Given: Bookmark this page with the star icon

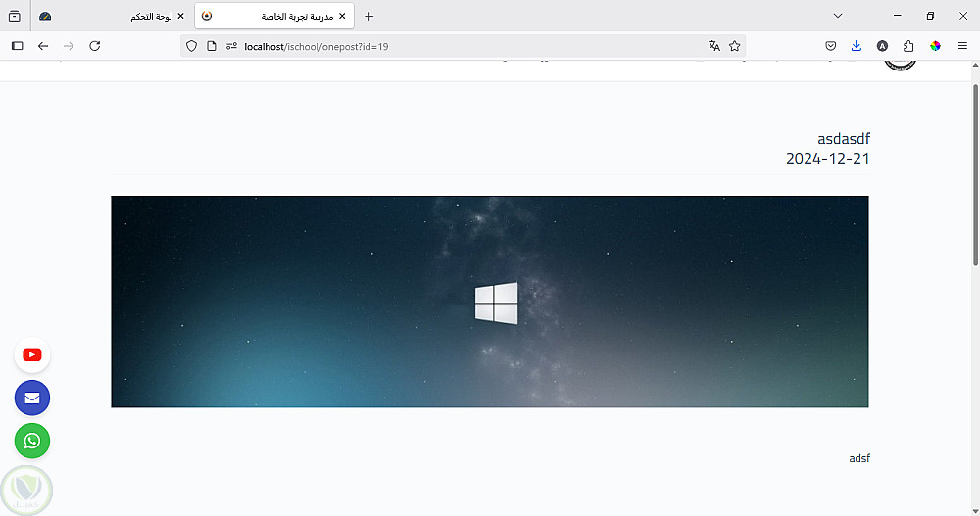Looking at the screenshot, I should click(x=734, y=46).
